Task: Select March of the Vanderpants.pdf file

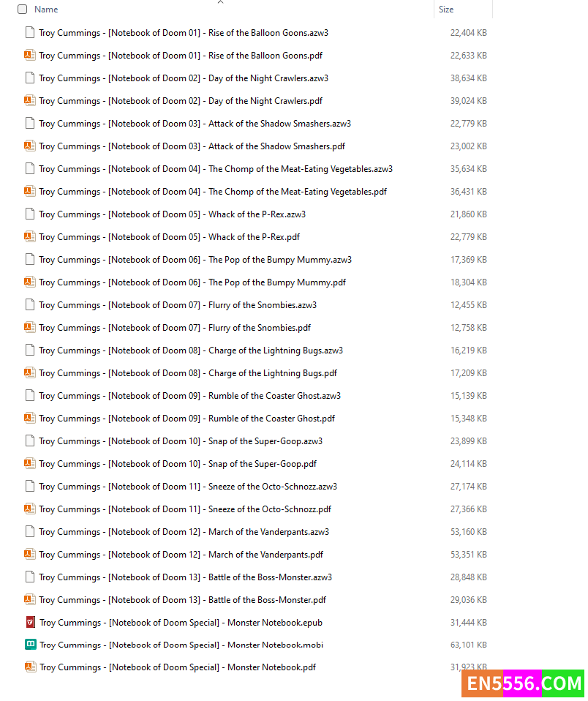Action: pyautogui.click(x=181, y=555)
